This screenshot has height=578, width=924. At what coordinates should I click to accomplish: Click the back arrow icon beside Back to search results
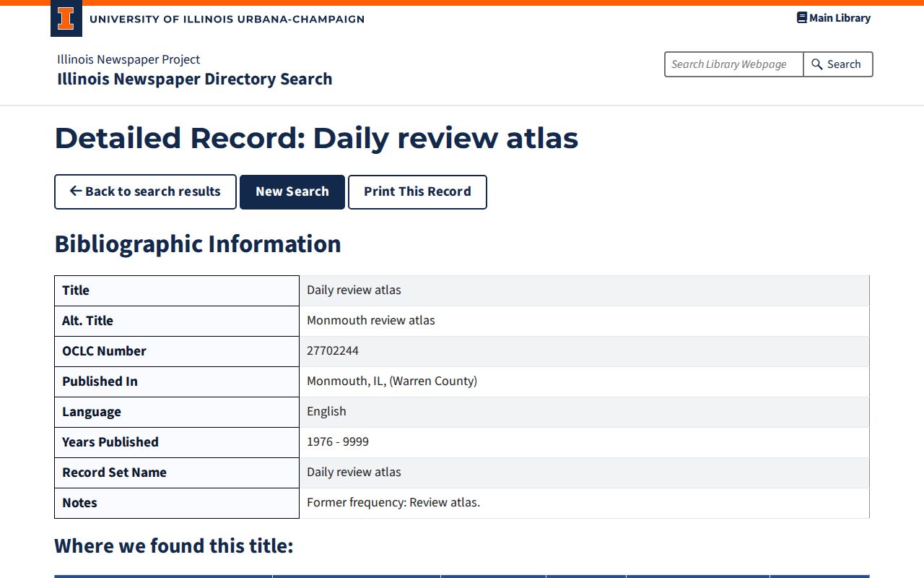[76, 191]
